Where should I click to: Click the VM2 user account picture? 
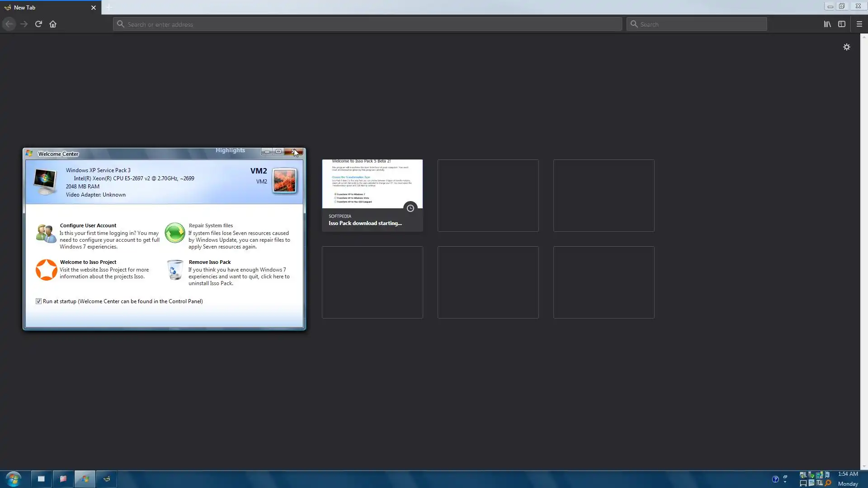(x=284, y=181)
